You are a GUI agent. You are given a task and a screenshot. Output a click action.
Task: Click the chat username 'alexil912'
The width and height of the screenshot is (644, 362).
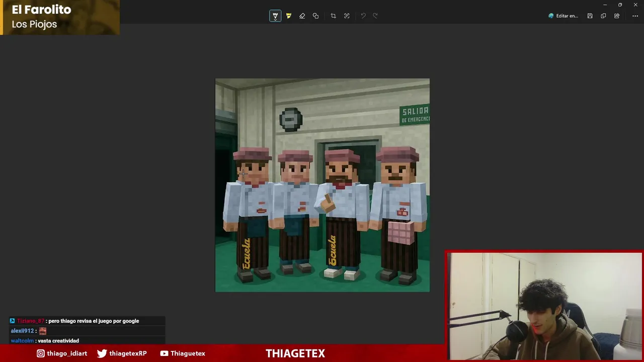(x=22, y=331)
